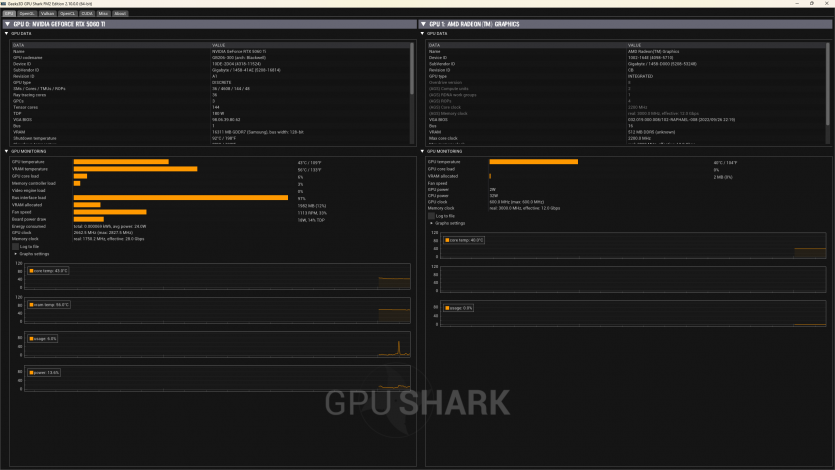835x470 pixels.
Task: Enable Log to file for AMD GPU
Action: tap(431, 215)
